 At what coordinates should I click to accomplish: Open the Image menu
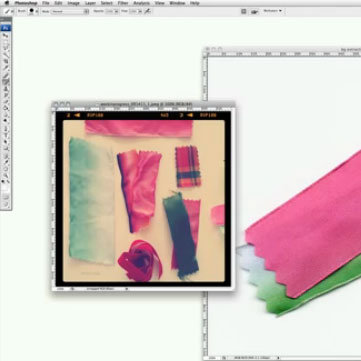pos(73,3)
